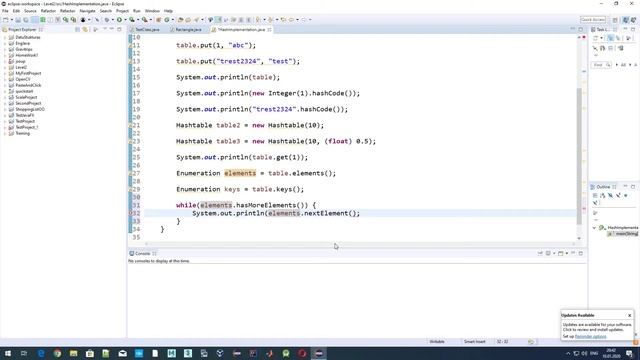Screen dimensions: 640x360
Task: Click the Quick Access search field
Action: [x=593, y=20]
